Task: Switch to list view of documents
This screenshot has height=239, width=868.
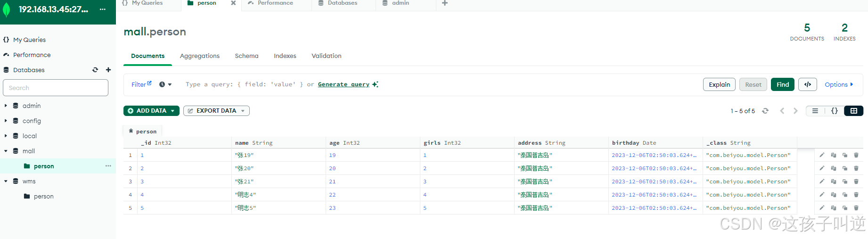Action: pos(815,111)
